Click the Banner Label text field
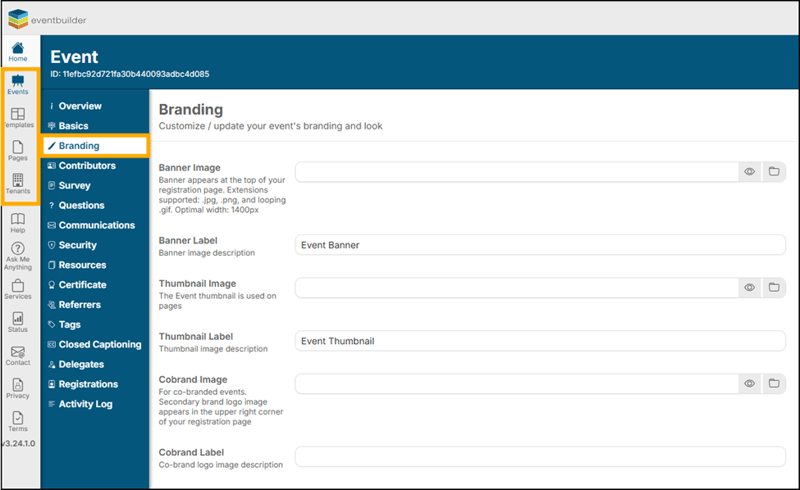Image resolution: width=800 pixels, height=490 pixels. (540, 245)
